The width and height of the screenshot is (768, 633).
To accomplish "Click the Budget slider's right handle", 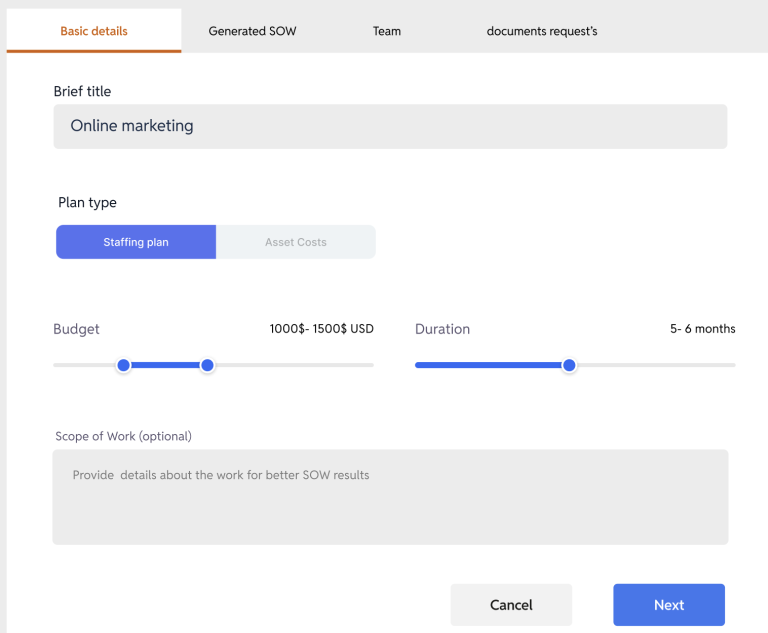I will coord(207,365).
